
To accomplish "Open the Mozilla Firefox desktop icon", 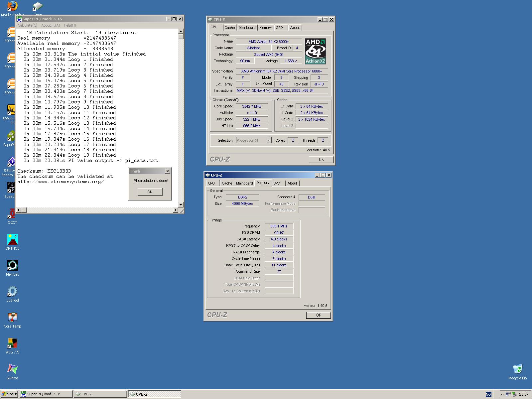I will tap(12, 6).
